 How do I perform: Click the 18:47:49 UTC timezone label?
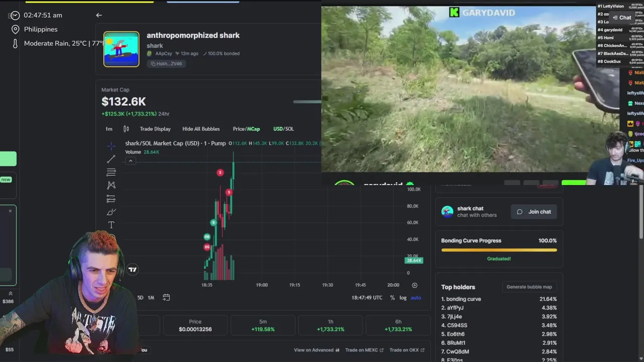[x=367, y=298]
